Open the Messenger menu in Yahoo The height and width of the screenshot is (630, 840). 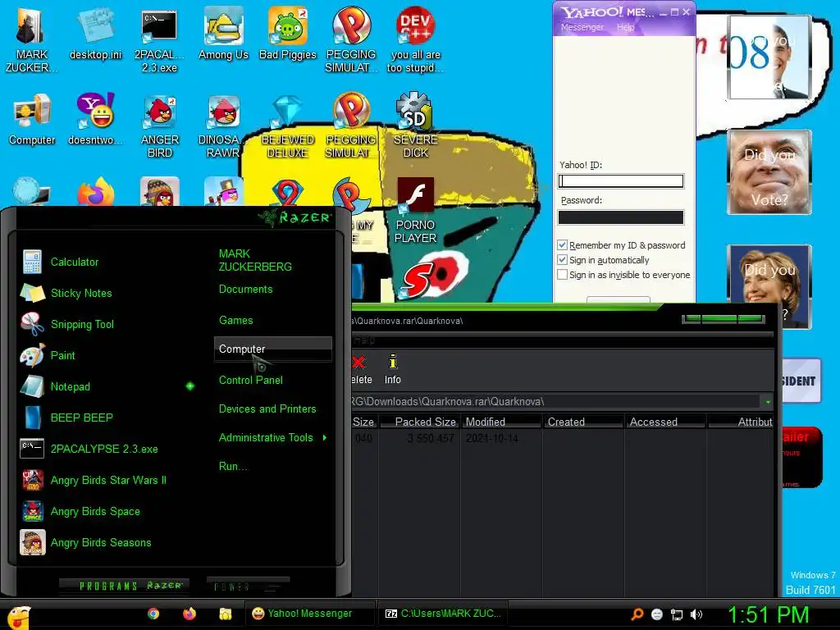[x=582, y=27]
